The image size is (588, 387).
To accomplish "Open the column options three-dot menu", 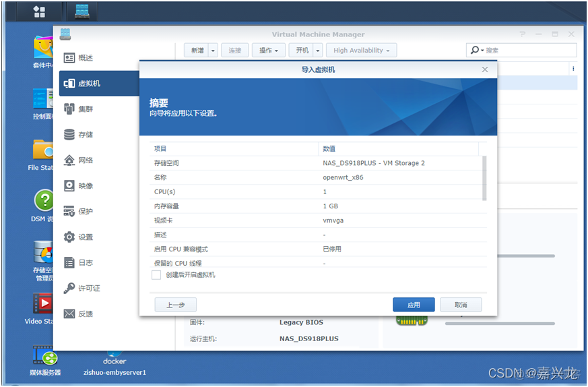I will coord(573,69).
